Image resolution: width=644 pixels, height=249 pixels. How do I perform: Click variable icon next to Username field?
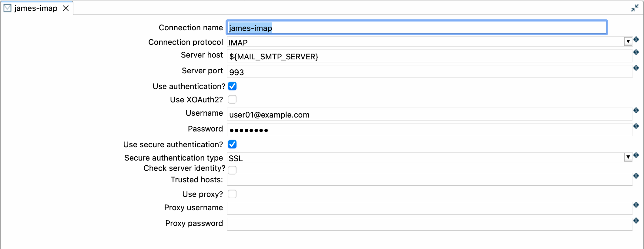pyautogui.click(x=636, y=111)
